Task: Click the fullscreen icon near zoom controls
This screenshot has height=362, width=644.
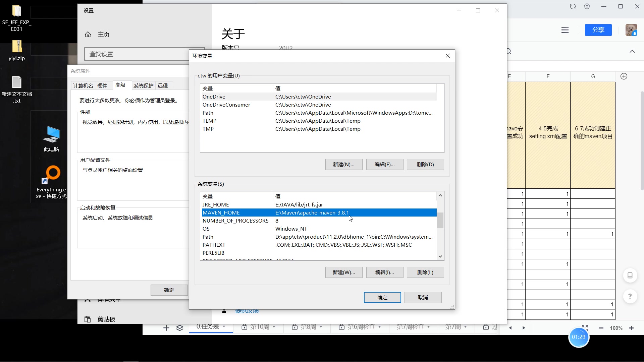Action: click(x=585, y=327)
